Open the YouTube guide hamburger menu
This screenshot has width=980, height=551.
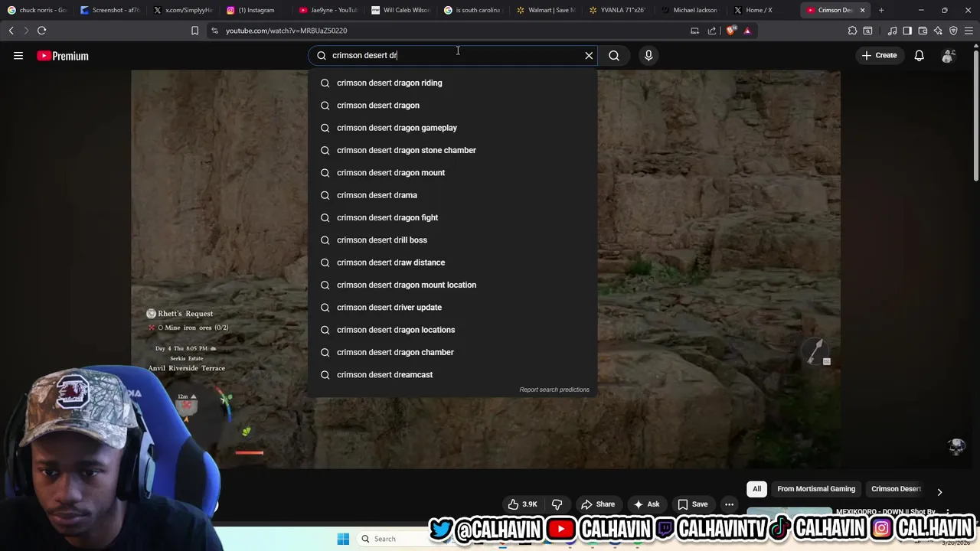[x=18, y=55]
